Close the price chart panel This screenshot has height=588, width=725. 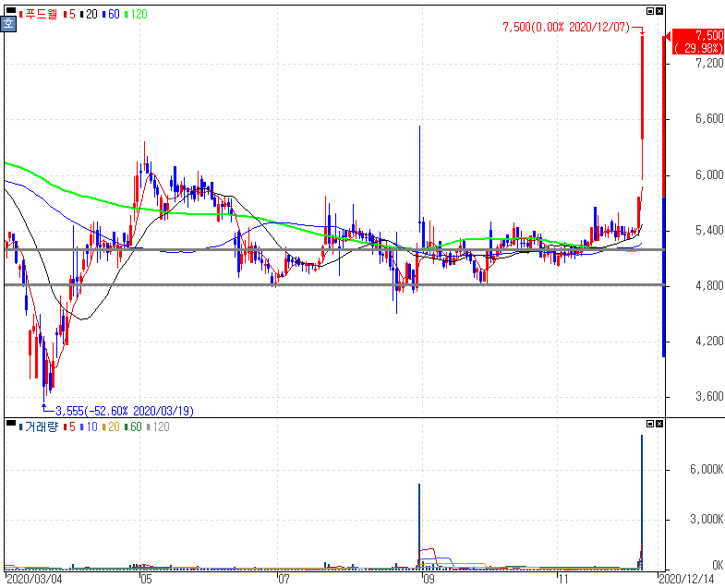(x=659, y=11)
